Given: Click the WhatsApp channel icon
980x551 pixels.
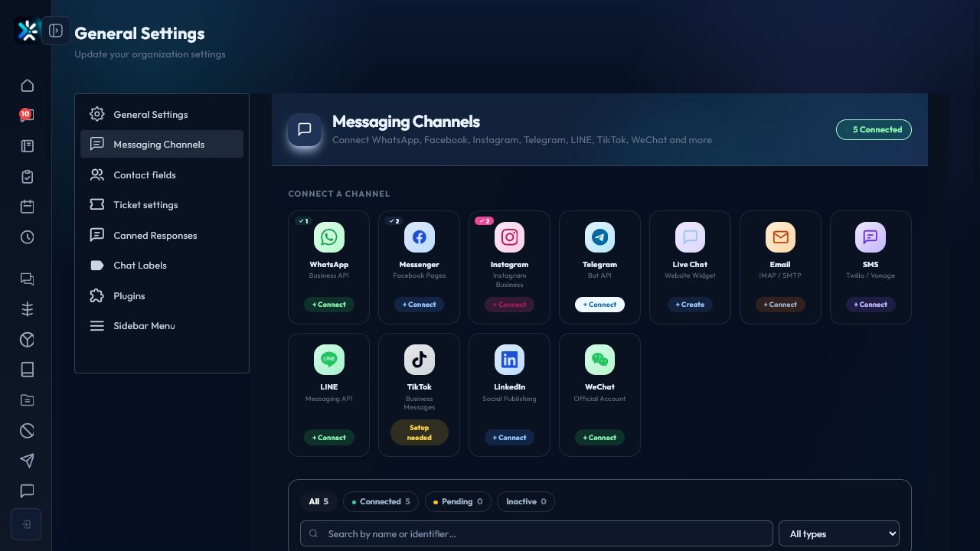Looking at the screenshot, I should click(x=329, y=237).
